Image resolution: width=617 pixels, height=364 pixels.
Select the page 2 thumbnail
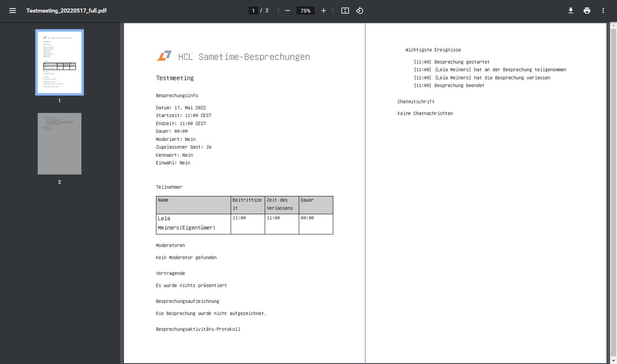point(60,144)
